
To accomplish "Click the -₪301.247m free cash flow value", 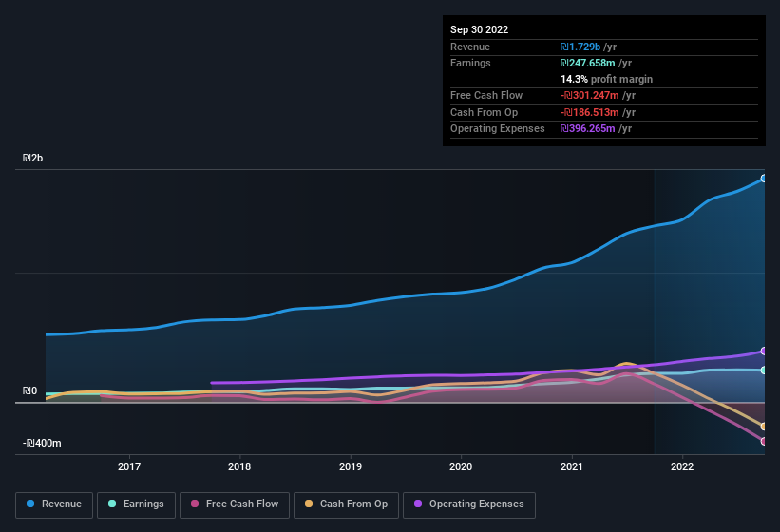I will (589, 95).
